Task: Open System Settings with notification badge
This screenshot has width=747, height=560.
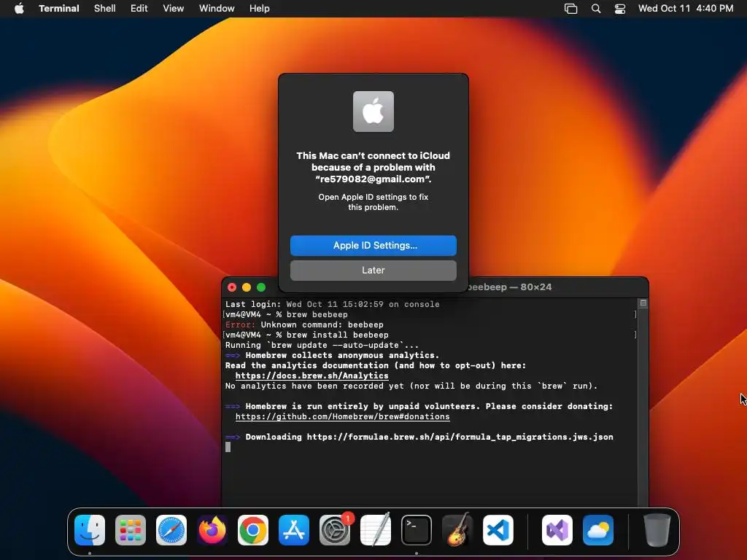Action: tap(335, 530)
